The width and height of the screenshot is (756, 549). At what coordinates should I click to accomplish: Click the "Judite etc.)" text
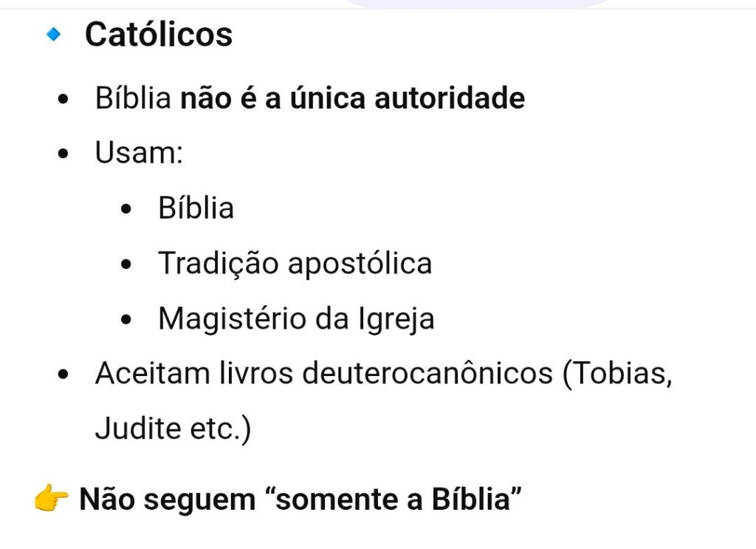173,429
